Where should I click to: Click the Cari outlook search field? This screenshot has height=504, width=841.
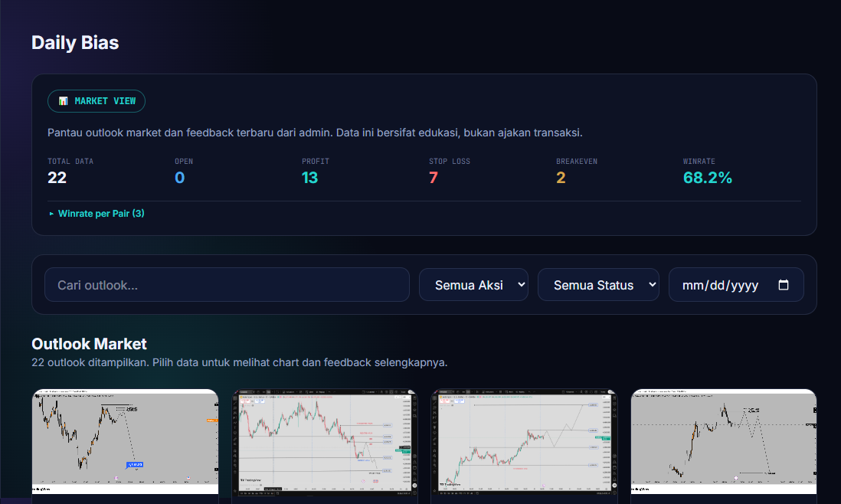coord(227,285)
